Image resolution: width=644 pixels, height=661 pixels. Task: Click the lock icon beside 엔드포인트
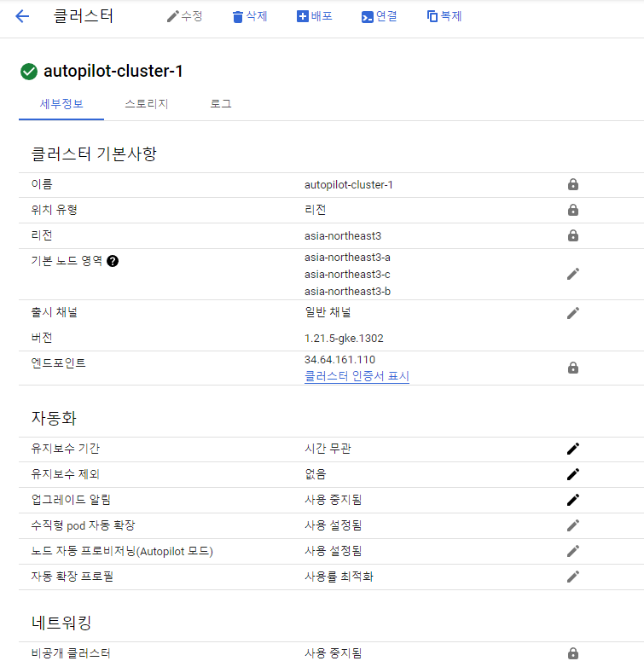point(573,368)
